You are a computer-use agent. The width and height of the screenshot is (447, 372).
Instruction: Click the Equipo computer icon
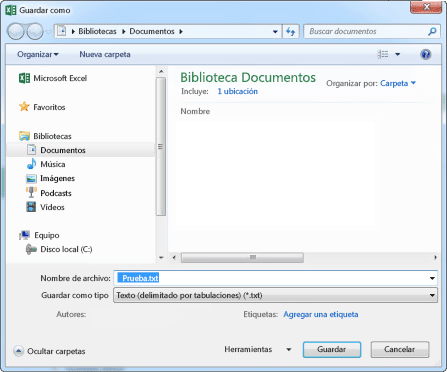tap(24, 235)
